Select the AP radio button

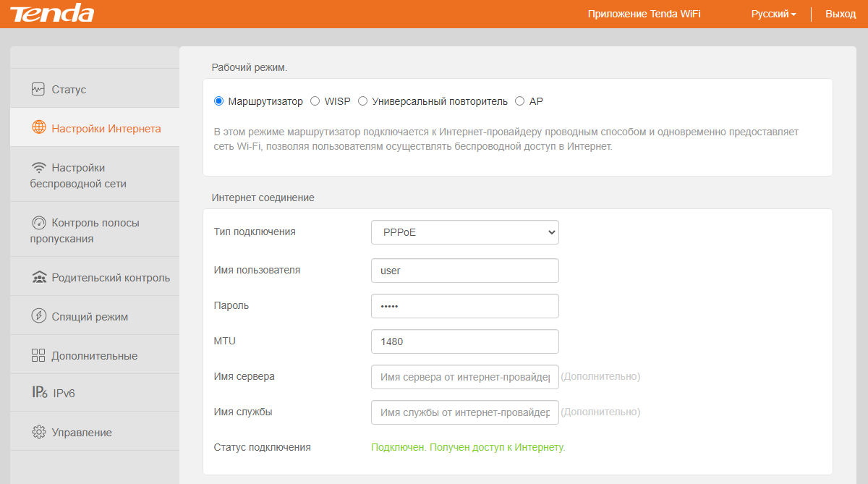519,101
